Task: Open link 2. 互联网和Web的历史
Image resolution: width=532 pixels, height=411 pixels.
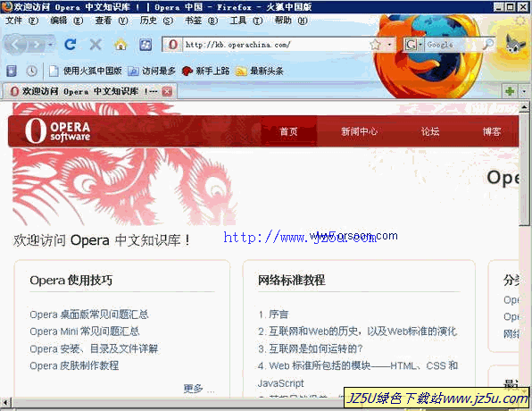Action: (x=358, y=331)
